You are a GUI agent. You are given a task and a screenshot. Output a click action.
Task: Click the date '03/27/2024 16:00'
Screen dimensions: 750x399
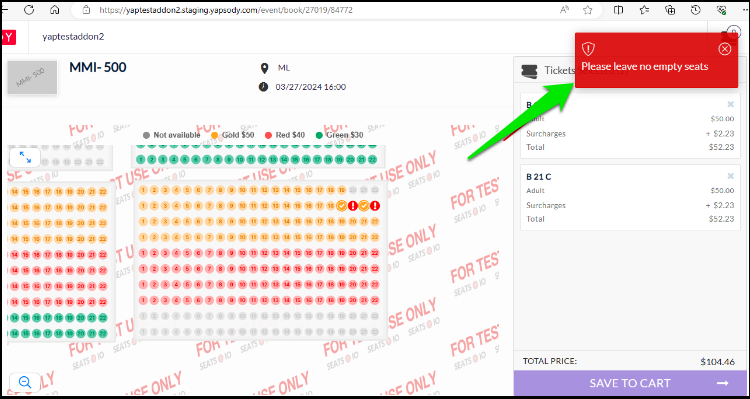pos(310,87)
